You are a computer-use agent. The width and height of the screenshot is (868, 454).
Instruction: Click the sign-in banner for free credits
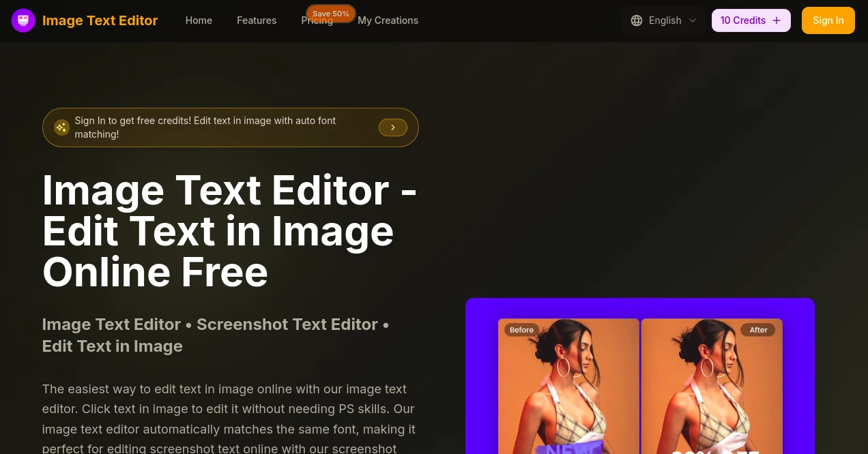(230, 127)
